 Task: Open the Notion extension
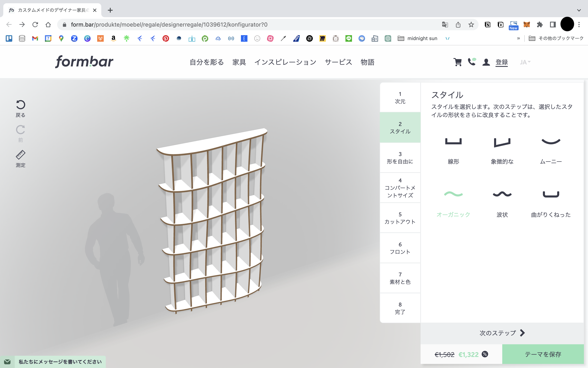[x=487, y=25]
